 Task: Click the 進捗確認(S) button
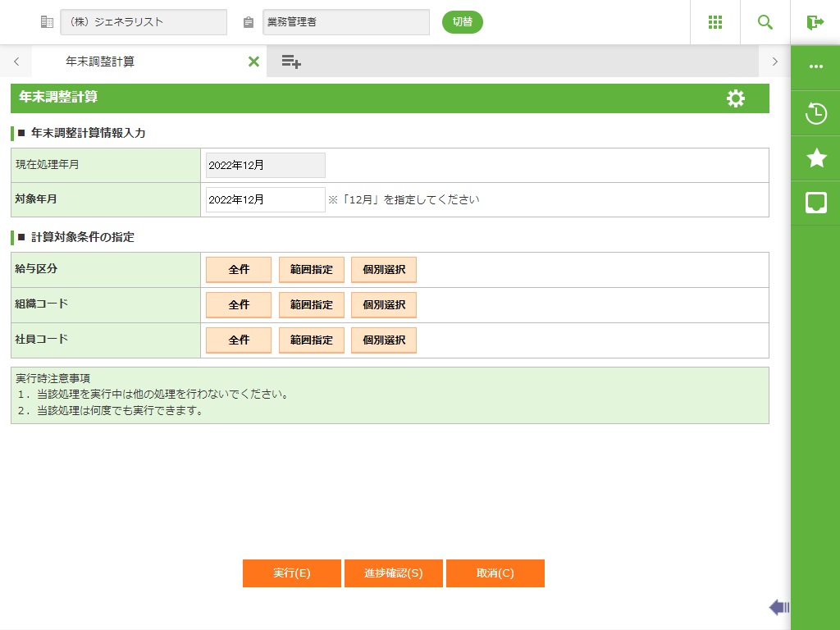pyautogui.click(x=394, y=573)
